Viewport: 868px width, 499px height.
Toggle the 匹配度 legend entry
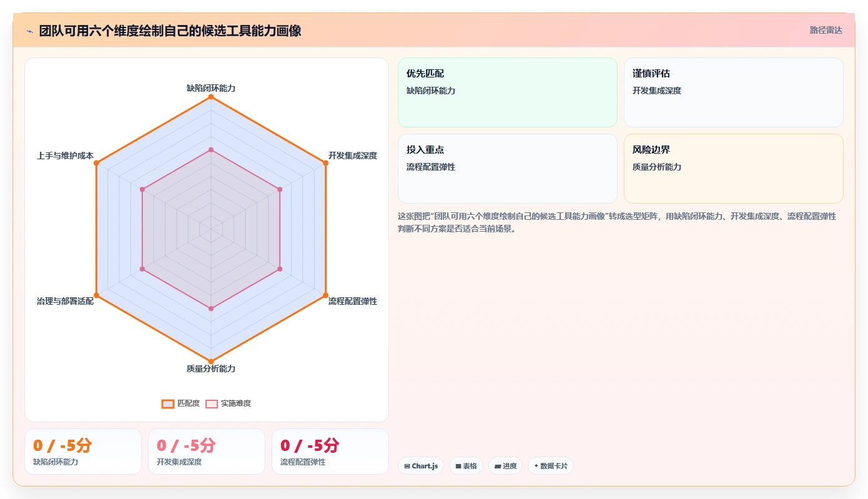pos(181,403)
